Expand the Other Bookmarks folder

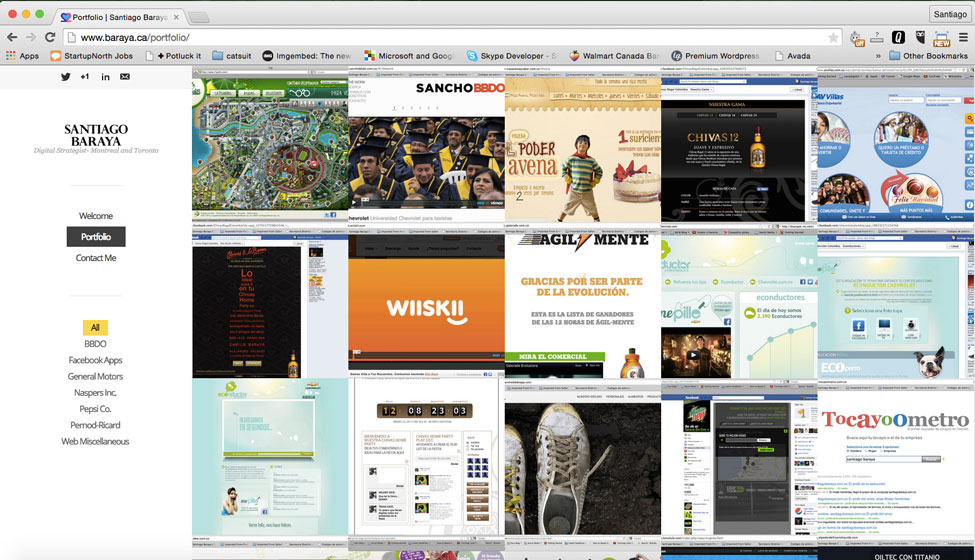point(928,56)
